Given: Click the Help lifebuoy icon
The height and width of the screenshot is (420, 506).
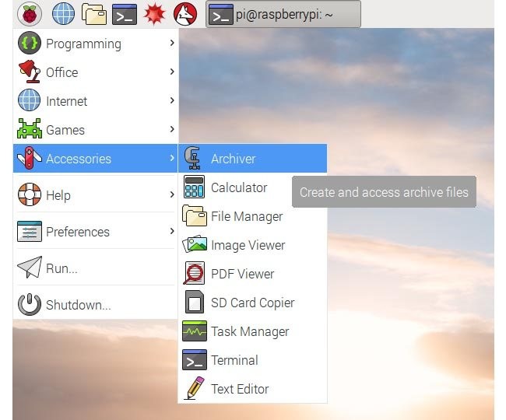Looking at the screenshot, I should coord(30,194).
